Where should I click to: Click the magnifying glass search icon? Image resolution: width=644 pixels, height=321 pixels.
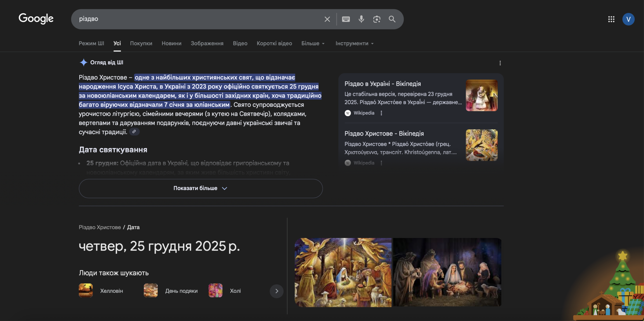point(392,19)
